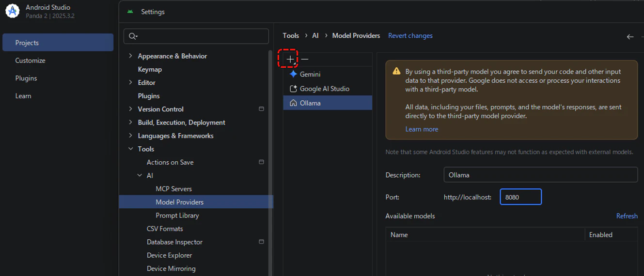Viewport: 644px width, 276px height.
Task: Click the Learn more link
Action: 422,129
